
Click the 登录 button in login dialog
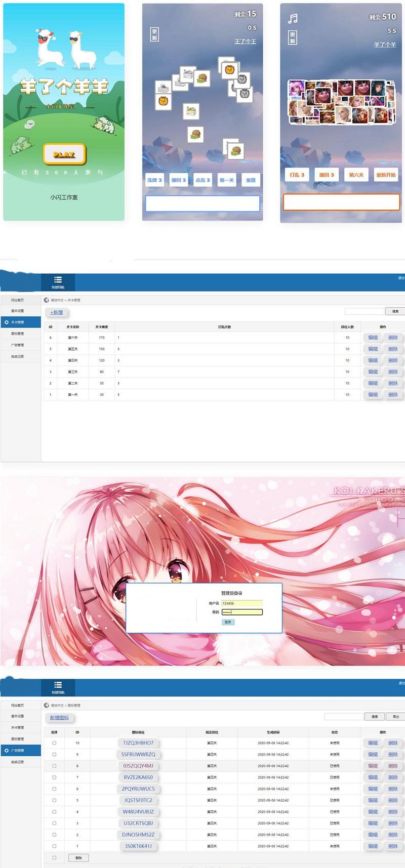228,622
